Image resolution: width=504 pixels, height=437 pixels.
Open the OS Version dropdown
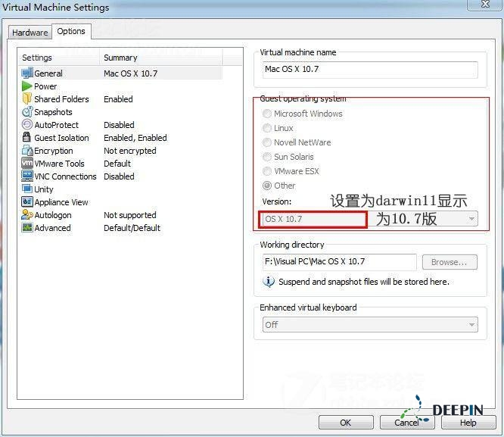(x=370, y=219)
